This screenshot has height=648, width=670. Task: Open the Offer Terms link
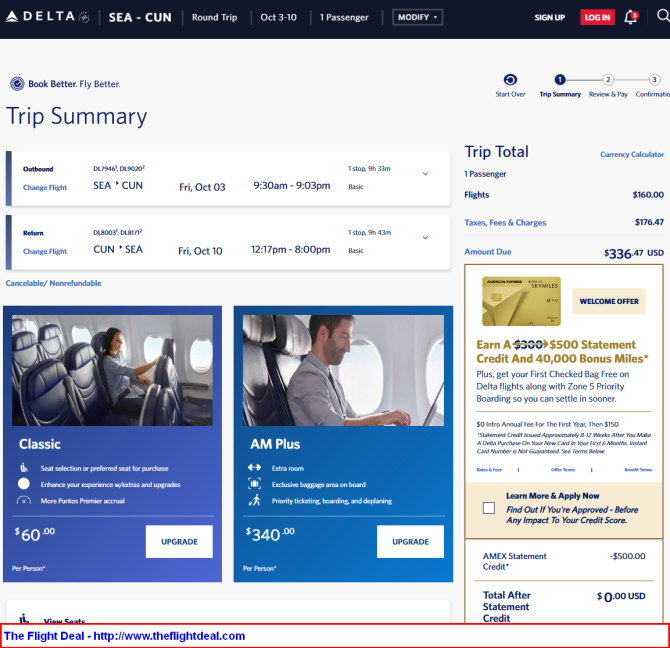pyautogui.click(x=563, y=469)
